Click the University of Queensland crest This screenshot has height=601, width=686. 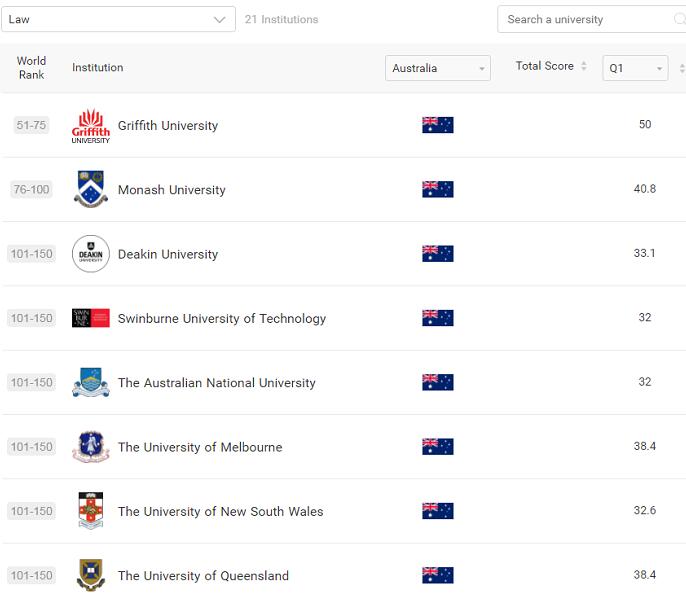click(91, 575)
